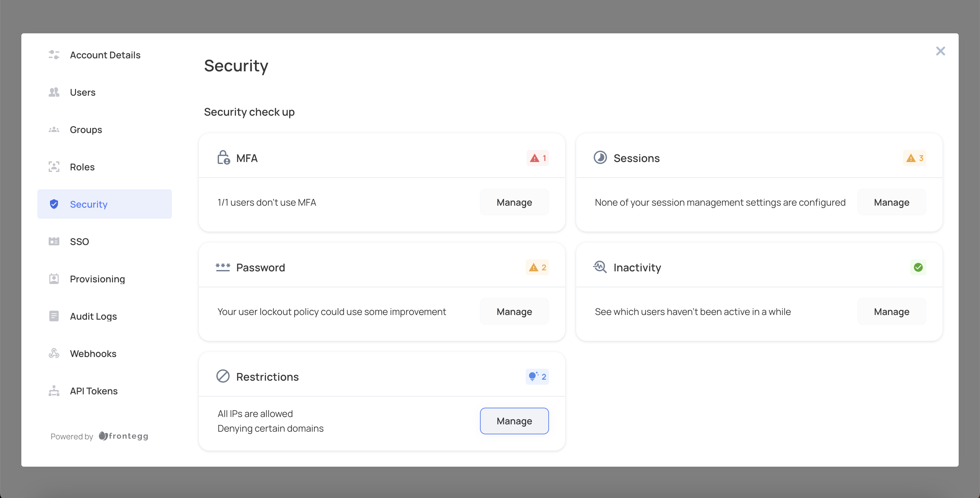The image size is (980, 498).
Task: Click the Restrictions prohibition icon
Action: coord(223,376)
